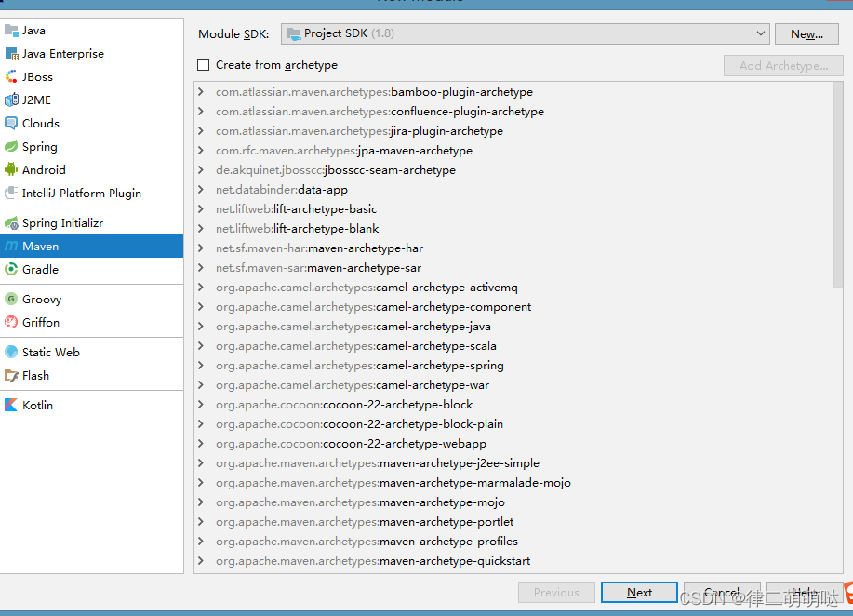
Task: Select Java Enterprise module type label
Action: (x=63, y=54)
